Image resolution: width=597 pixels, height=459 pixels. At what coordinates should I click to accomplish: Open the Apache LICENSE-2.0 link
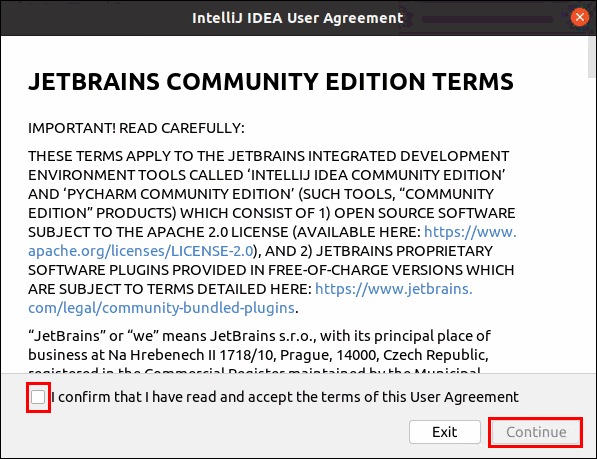click(141, 251)
